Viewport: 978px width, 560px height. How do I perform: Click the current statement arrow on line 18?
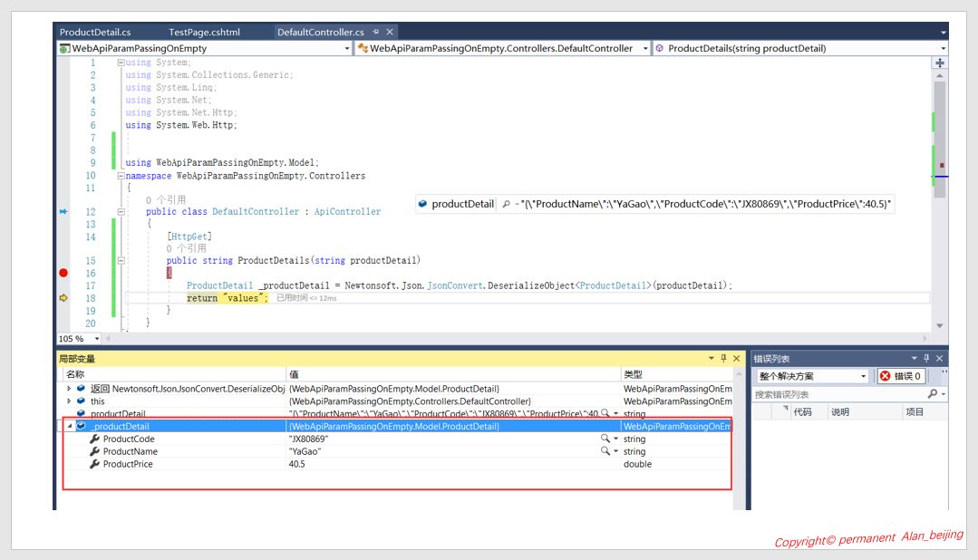point(63,298)
